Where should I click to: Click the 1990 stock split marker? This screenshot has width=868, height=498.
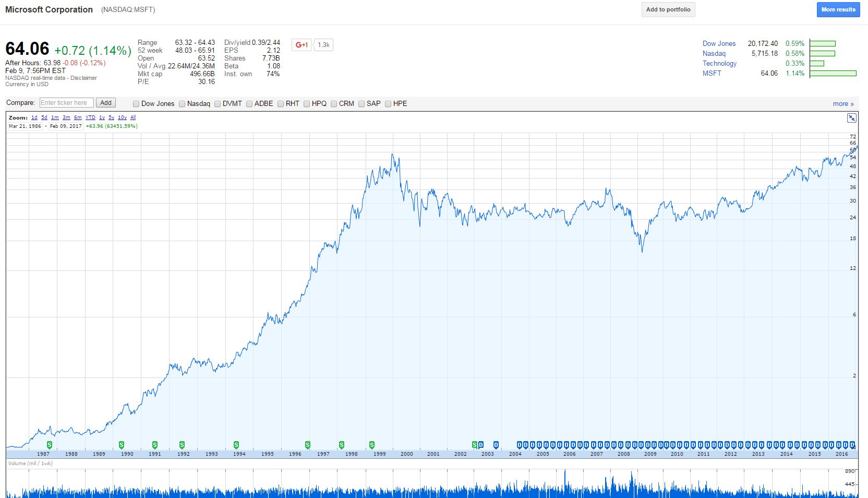click(x=122, y=445)
